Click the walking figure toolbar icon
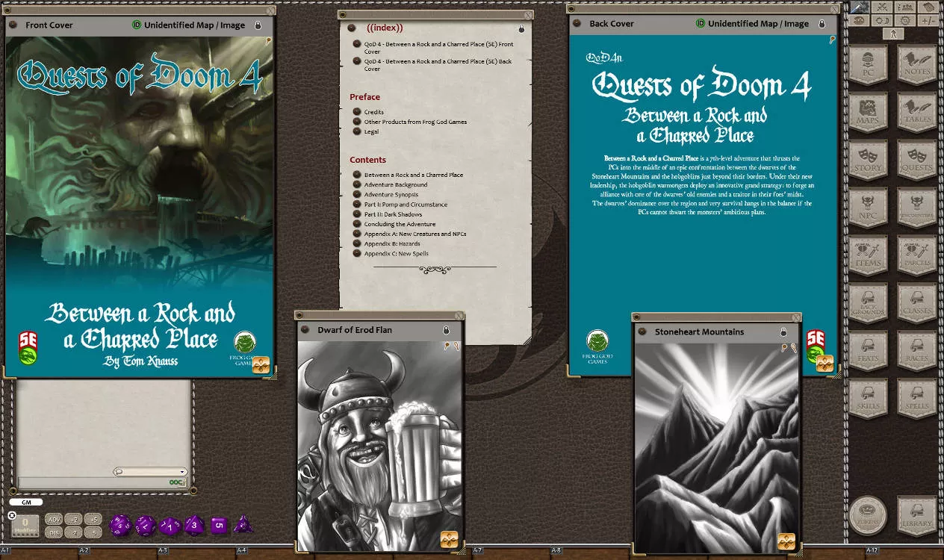Screen dimensions: 944x560 (x=893, y=34)
